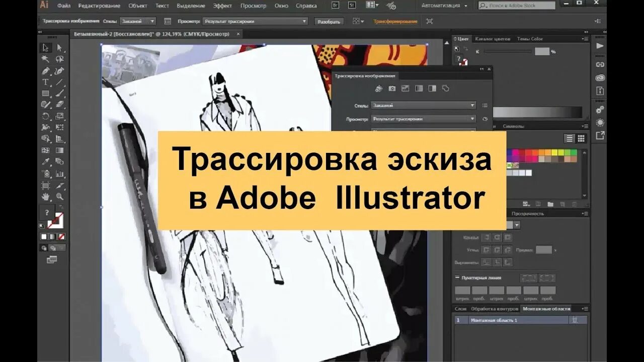
Task: Click the Разобрать button
Action: (x=330, y=22)
